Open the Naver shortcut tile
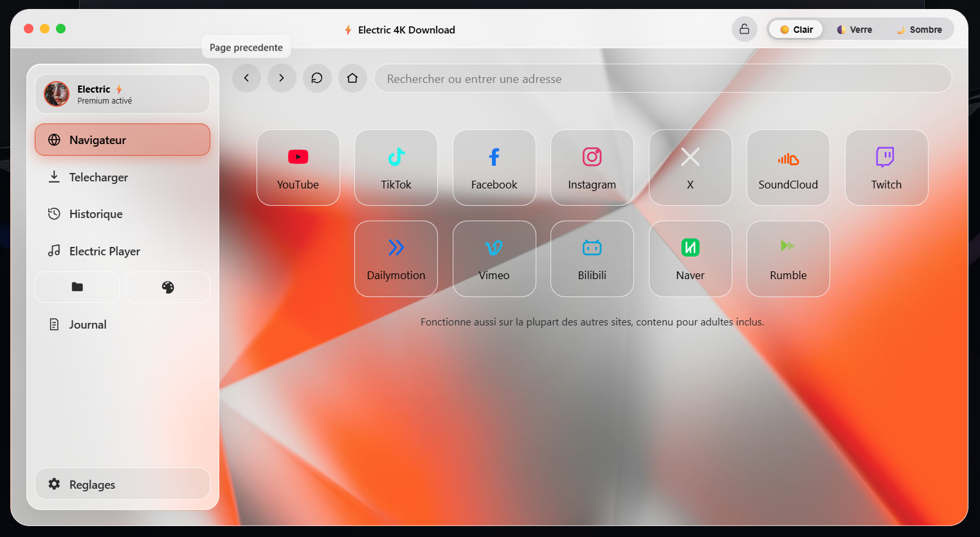Image resolution: width=980 pixels, height=537 pixels. coord(691,259)
